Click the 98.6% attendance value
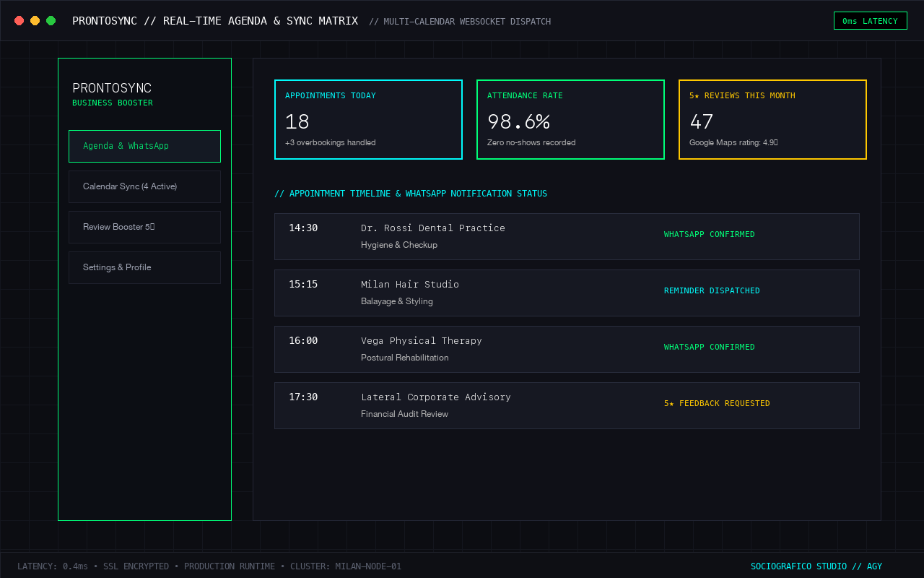Screen dimensions: 924x578 coord(518,121)
